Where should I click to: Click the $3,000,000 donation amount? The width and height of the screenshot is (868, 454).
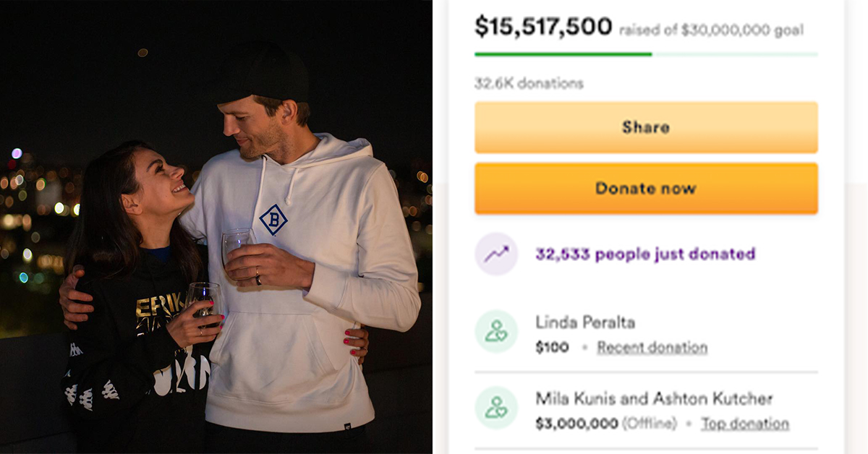(576, 424)
